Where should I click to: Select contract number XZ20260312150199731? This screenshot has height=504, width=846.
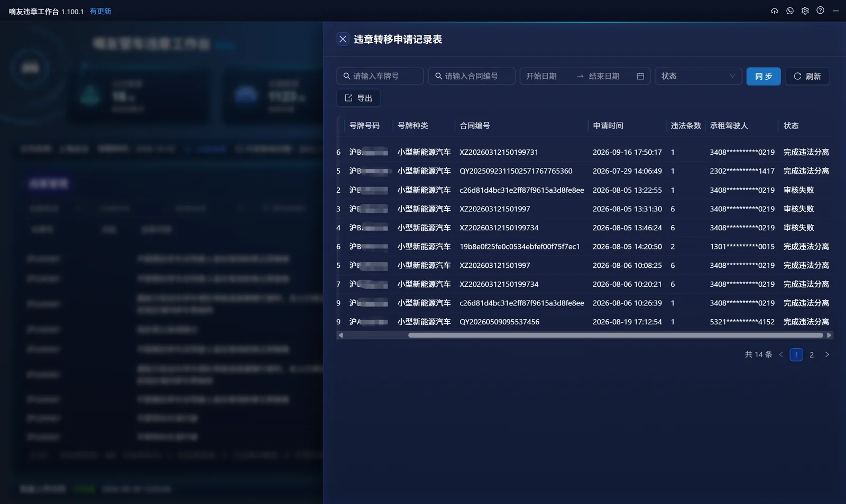(499, 152)
